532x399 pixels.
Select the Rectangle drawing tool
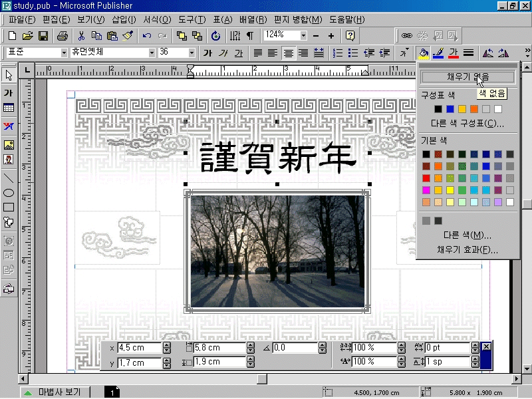pyautogui.click(x=9, y=207)
